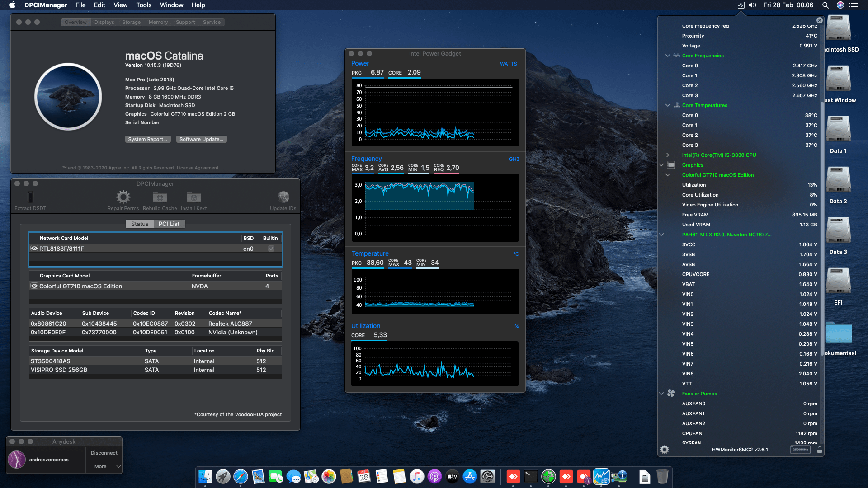Screen dimensions: 868x488
Task: Open System Preferences from the Dock
Action: (x=487, y=476)
